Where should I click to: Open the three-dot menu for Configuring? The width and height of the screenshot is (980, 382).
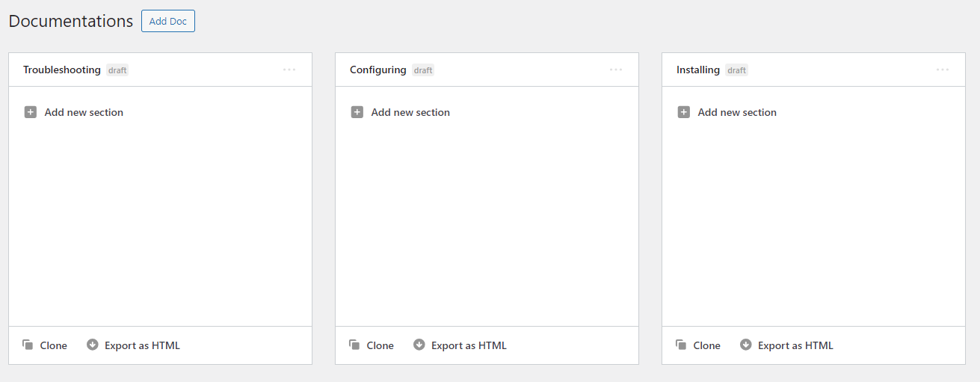tap(616, 70)
